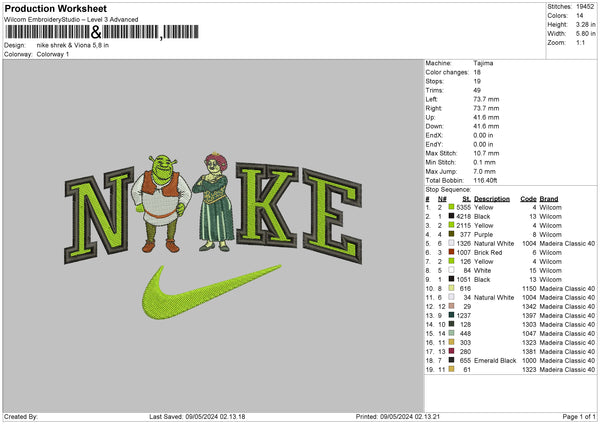Click the light green swatch coded 1047
The width and height of the screenshot is (600, 424).
pyautogui.click(x=451, y=333)
